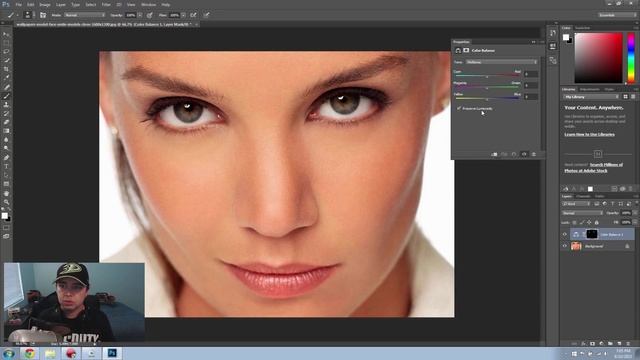Open the brush Flow slider arrow
The width and height of the screenshot is (640, 360).
coord(183,15)
